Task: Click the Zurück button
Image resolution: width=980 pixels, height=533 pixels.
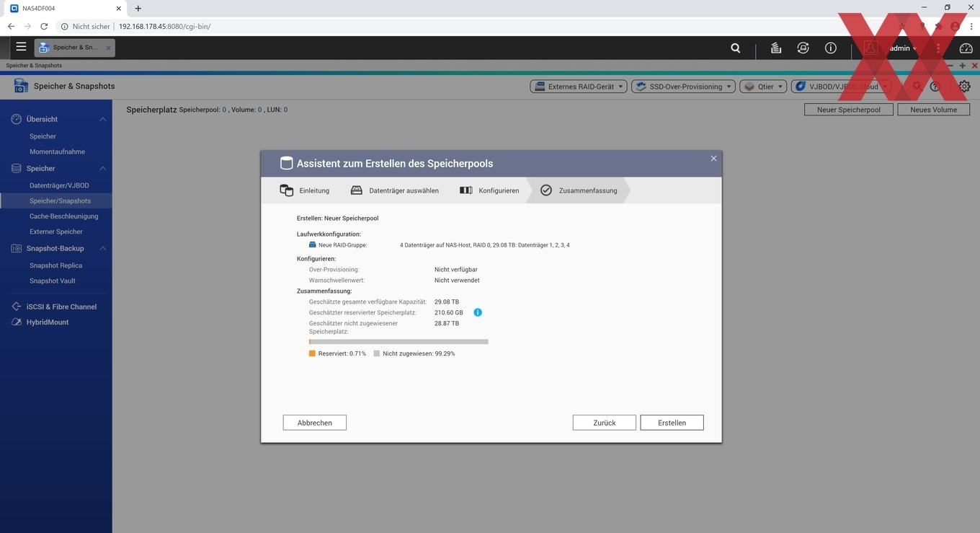Action: point(605,423)
